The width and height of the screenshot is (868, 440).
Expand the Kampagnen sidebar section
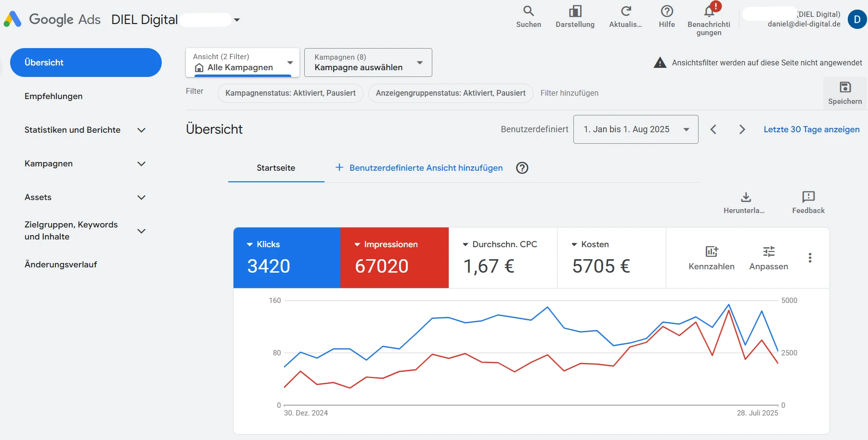[x=142, y=163]
